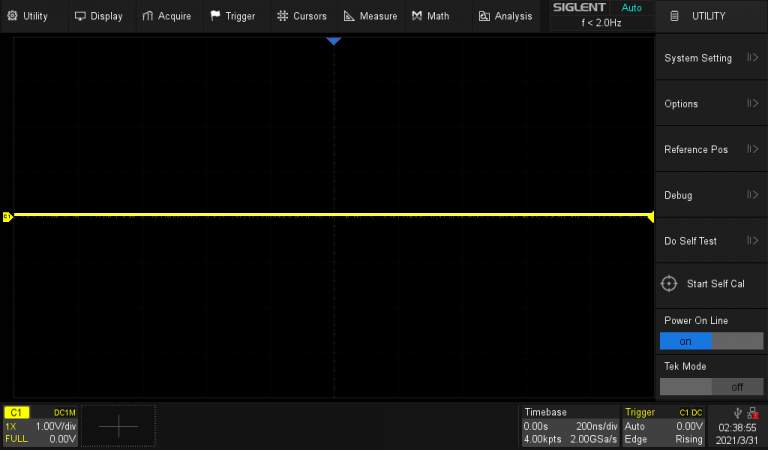Run Do Self Test
Viewport: 768px width, 450px height.
[x=710, y=241]
